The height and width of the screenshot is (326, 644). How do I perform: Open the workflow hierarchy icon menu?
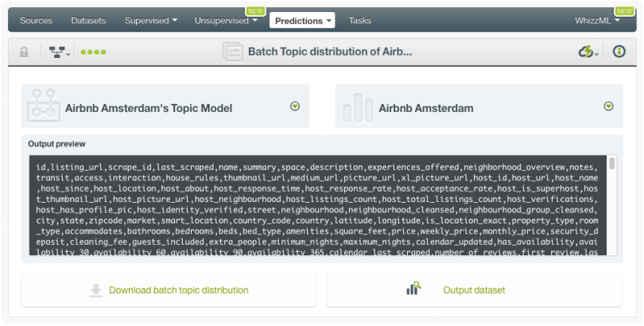coord(59,52)
